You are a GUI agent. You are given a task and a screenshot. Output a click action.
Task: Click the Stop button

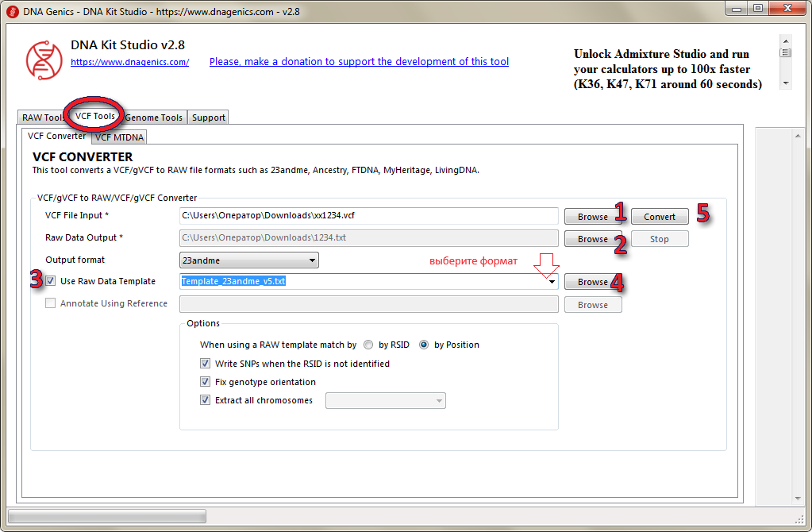click(660, 239)
